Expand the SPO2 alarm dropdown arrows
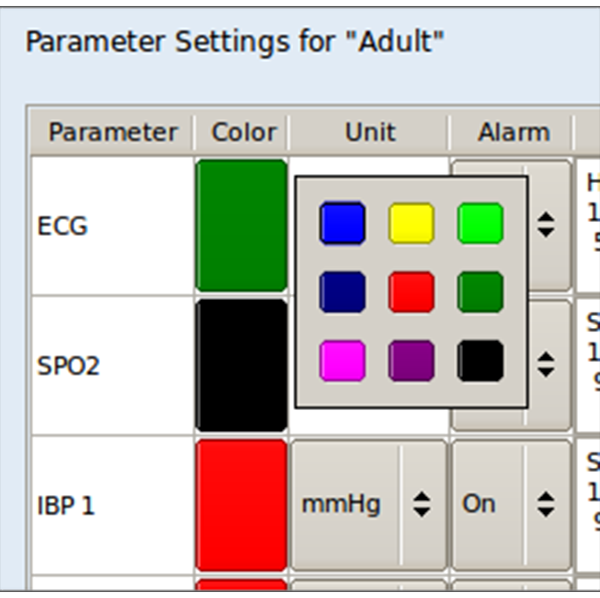This screenshot has height=598, width=600. [x=546, y=366]
